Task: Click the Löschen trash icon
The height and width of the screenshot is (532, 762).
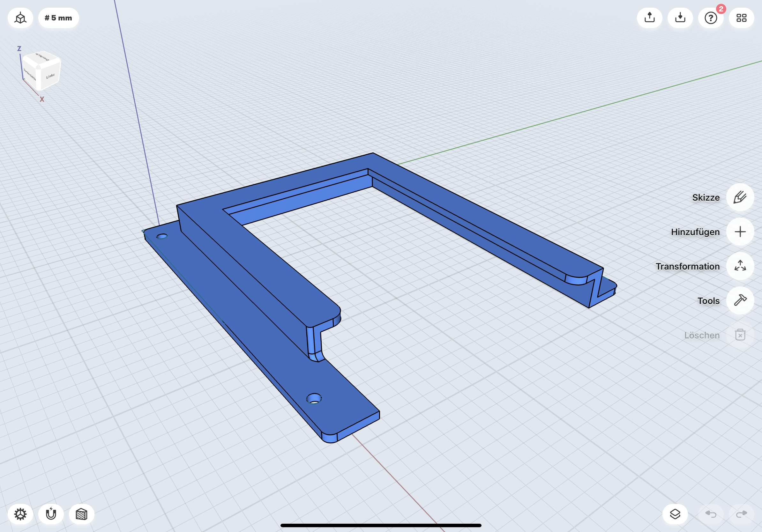Action: pos(740,335)
